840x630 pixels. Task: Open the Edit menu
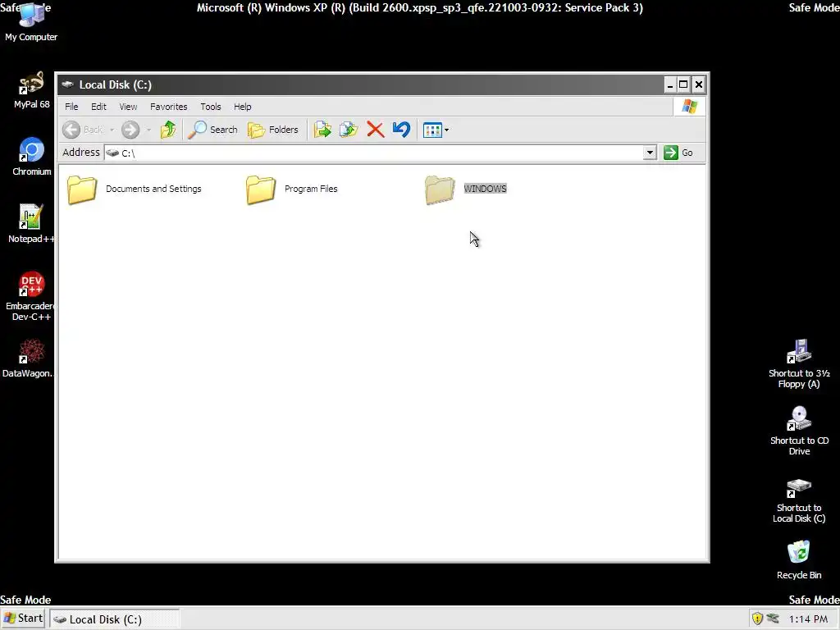(98, 107)
